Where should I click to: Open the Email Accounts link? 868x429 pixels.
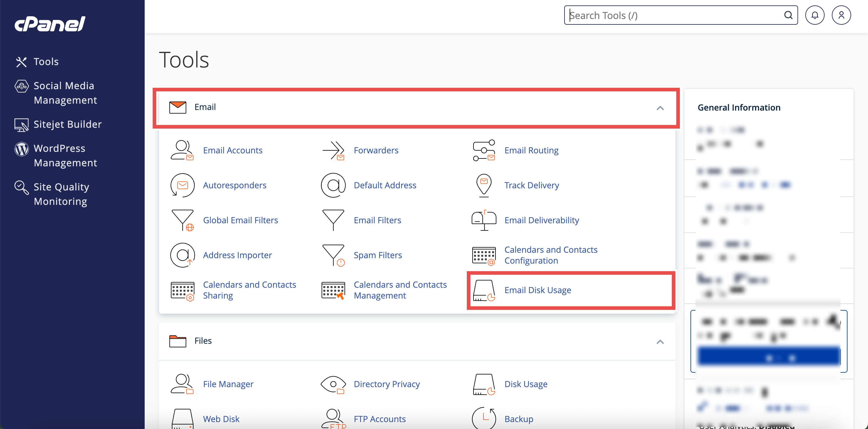tap(232, 150)
